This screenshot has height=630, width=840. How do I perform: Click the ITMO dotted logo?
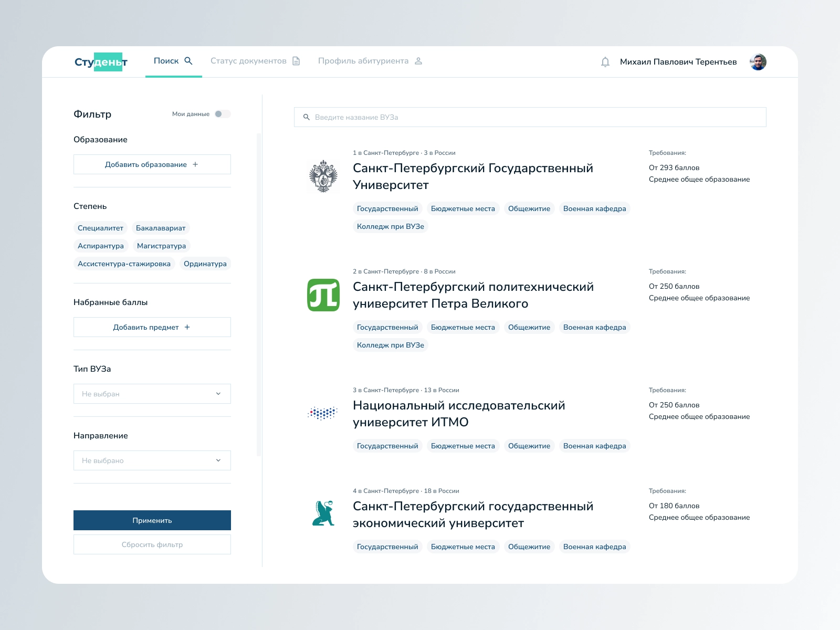click(322, 414)
